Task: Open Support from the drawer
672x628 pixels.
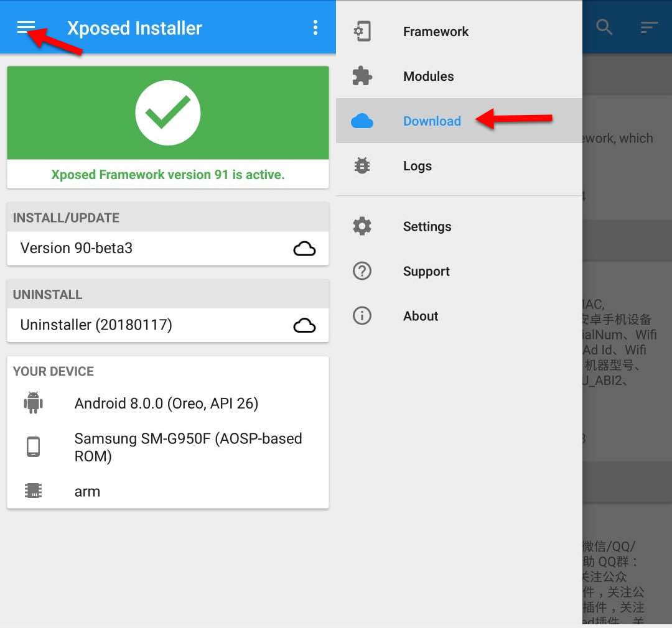Action: 459,271
